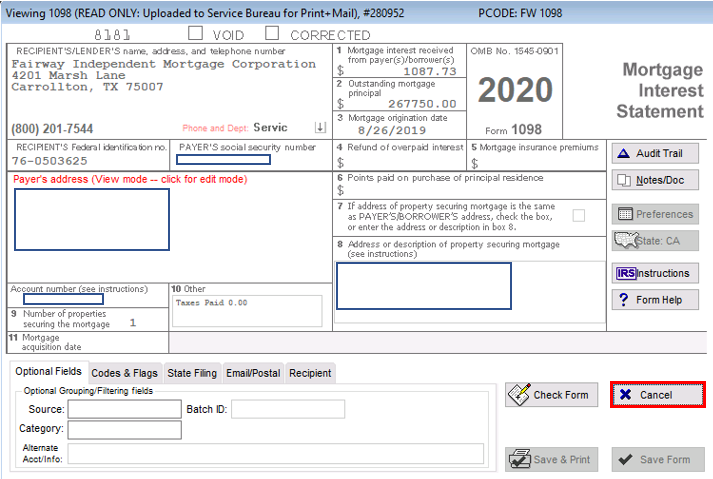Click the printer icon on Save & Print
The height and width of the screenshot is (479, 713).
pos(520,459)
